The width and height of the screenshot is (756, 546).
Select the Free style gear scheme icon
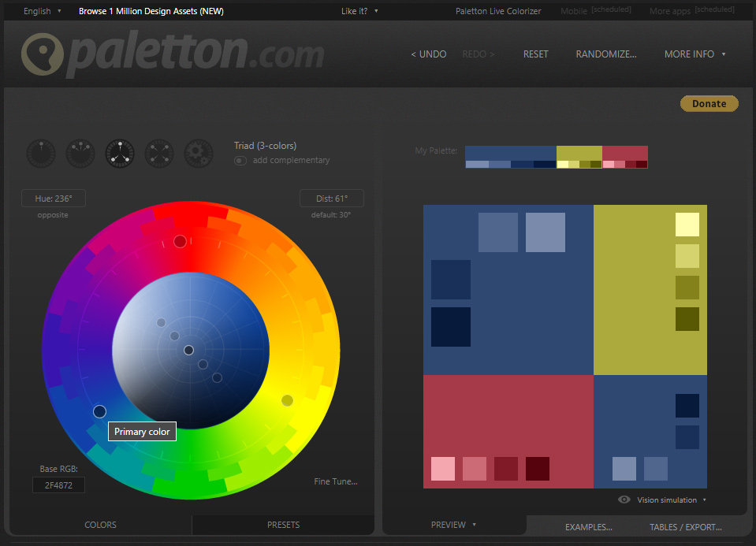(199, 154)
